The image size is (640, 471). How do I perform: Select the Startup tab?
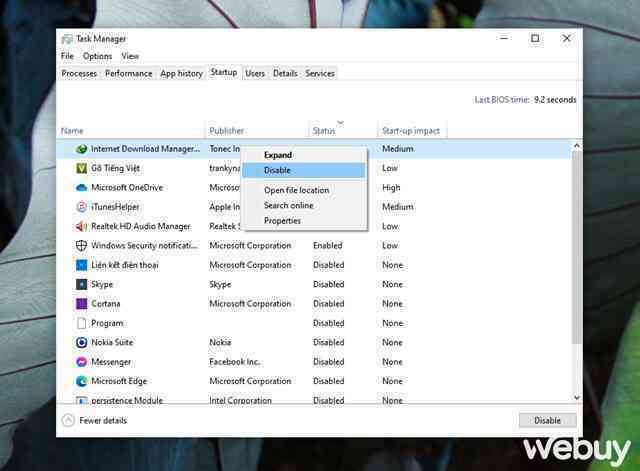point(224,72)
